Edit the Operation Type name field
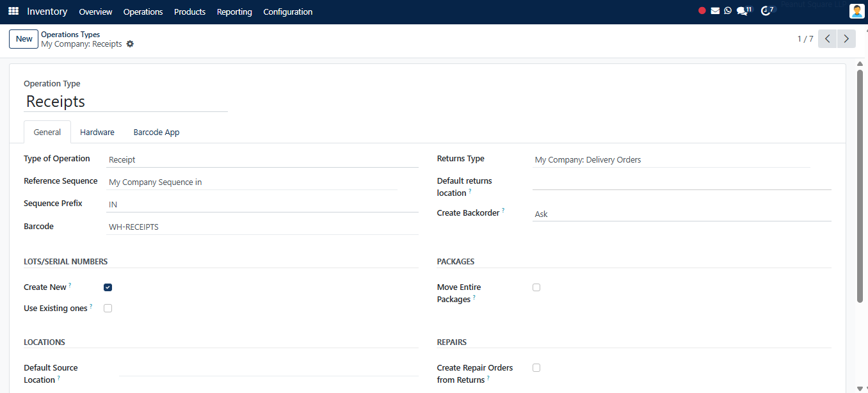The width and height of the screenshot is (868, 393). (x=125, y=102)
